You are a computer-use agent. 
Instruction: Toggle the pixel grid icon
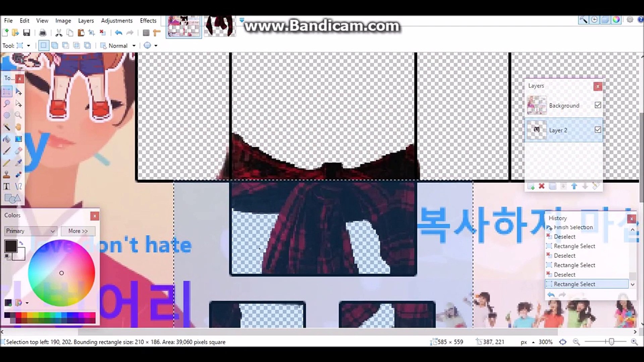[x=146, y=33]
